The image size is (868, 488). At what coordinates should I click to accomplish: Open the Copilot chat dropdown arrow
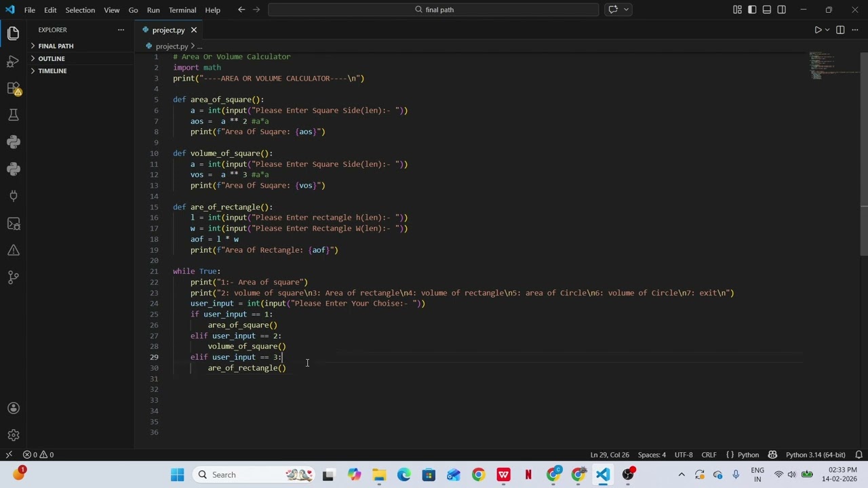pyautogui.click(x=626, y=9)
